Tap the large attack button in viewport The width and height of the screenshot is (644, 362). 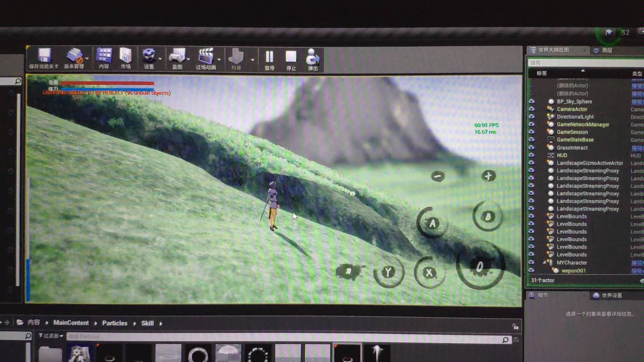click(480, 266)
